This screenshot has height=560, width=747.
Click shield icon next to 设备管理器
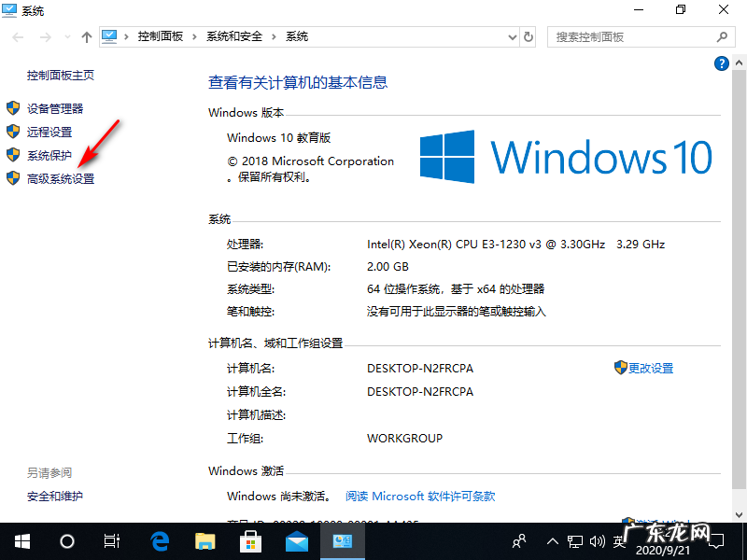point(13,108)
